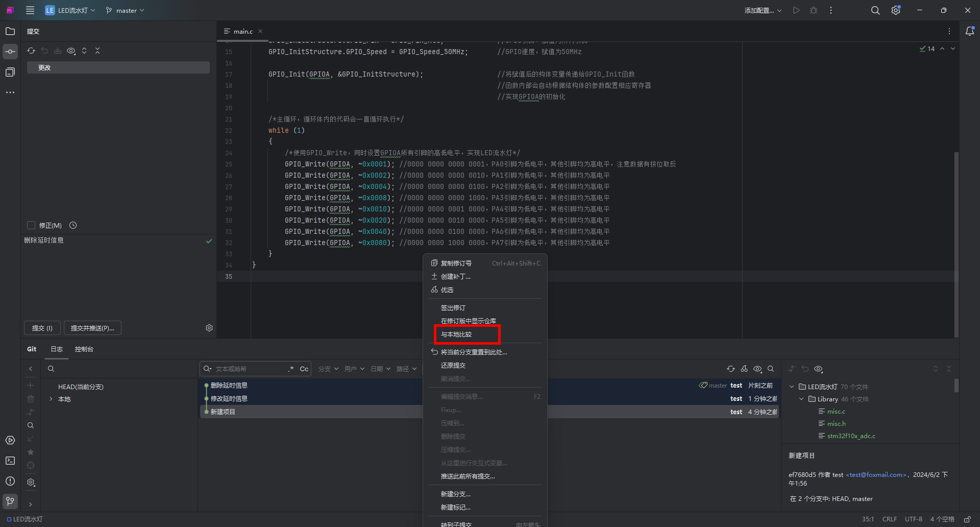Open the Commit tool window icon
The height and width of the screenshot is (527, 980).
coord(10,52)
